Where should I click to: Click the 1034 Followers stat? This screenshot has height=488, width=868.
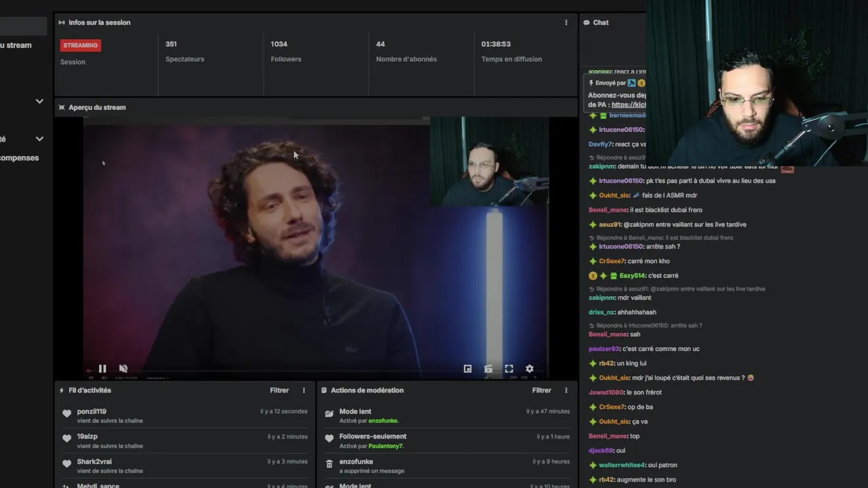click(x=285, y=52)
